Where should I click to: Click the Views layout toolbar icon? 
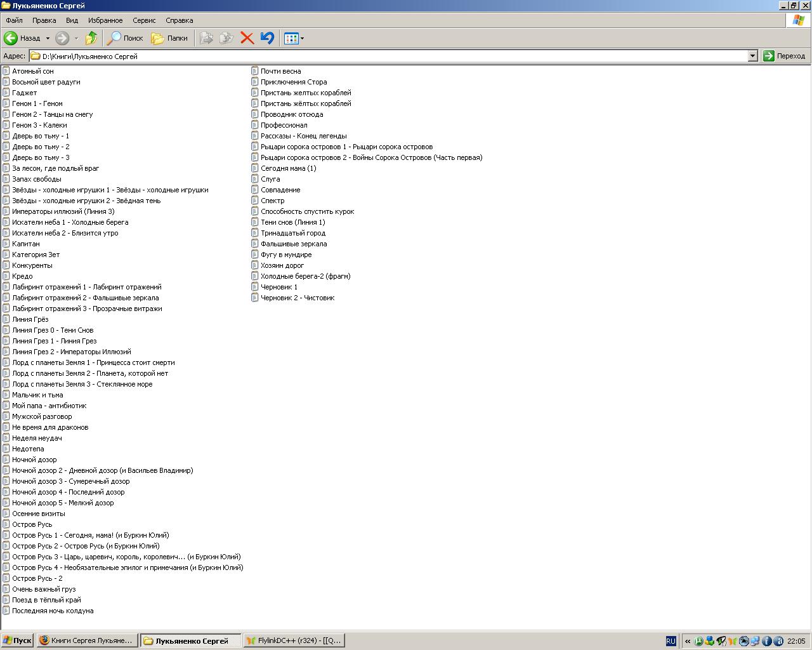pyautogui.click(x=291, y=38)
